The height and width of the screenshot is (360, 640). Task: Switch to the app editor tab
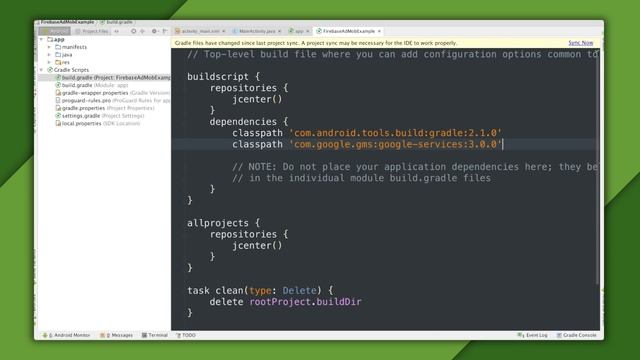[x=298, y=31]
